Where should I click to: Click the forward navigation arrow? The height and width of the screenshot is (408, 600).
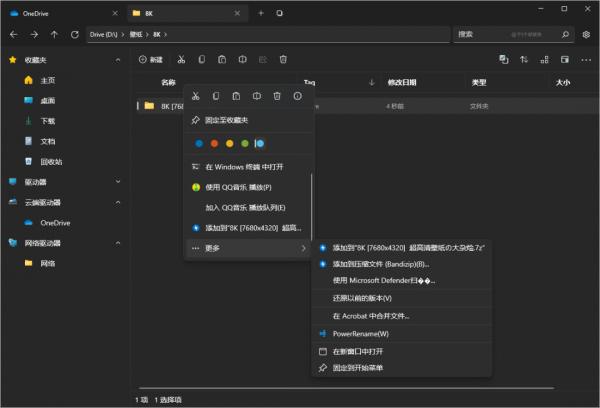34,34
